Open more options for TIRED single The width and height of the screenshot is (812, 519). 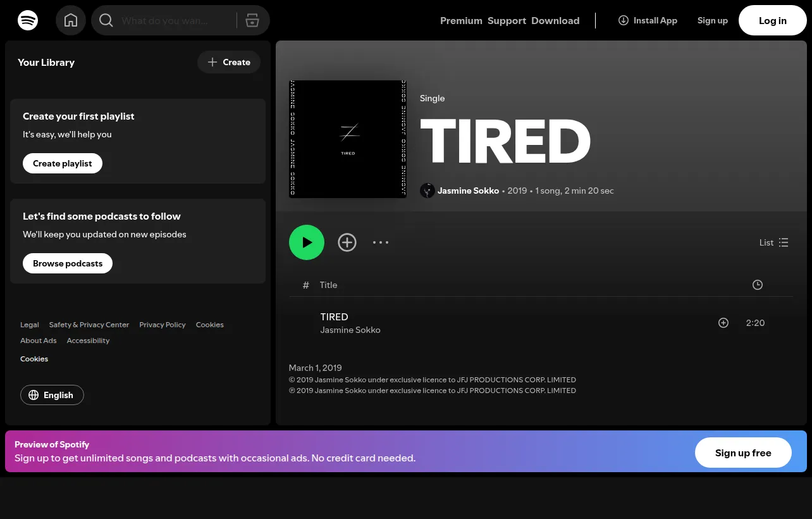(381, 242)
